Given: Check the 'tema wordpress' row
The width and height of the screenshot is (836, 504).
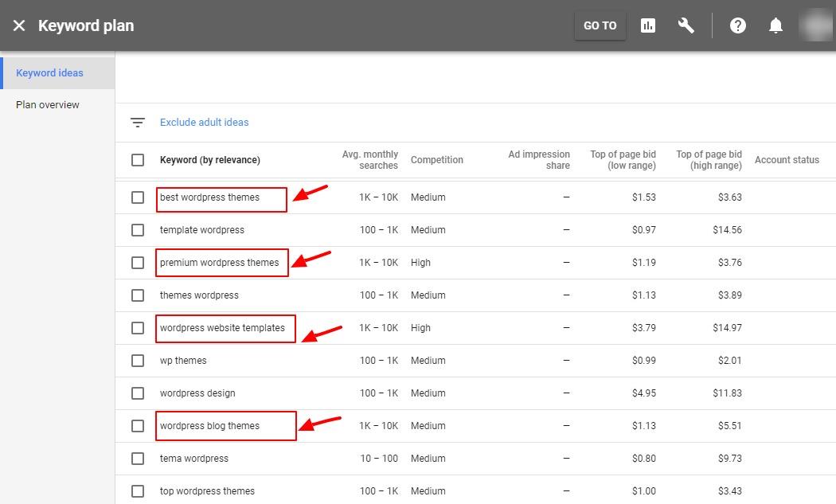Looking at the screenshot, I should [x=138, y=459].
